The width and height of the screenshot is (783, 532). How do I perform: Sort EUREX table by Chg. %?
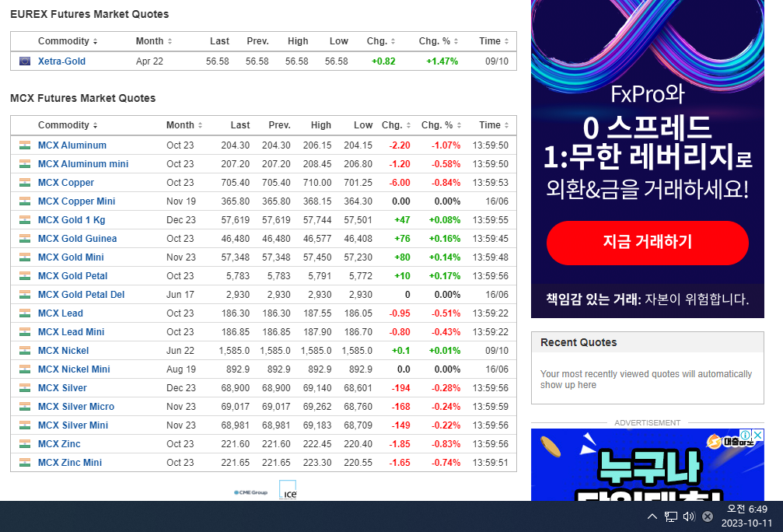click(x=439, y=41)
